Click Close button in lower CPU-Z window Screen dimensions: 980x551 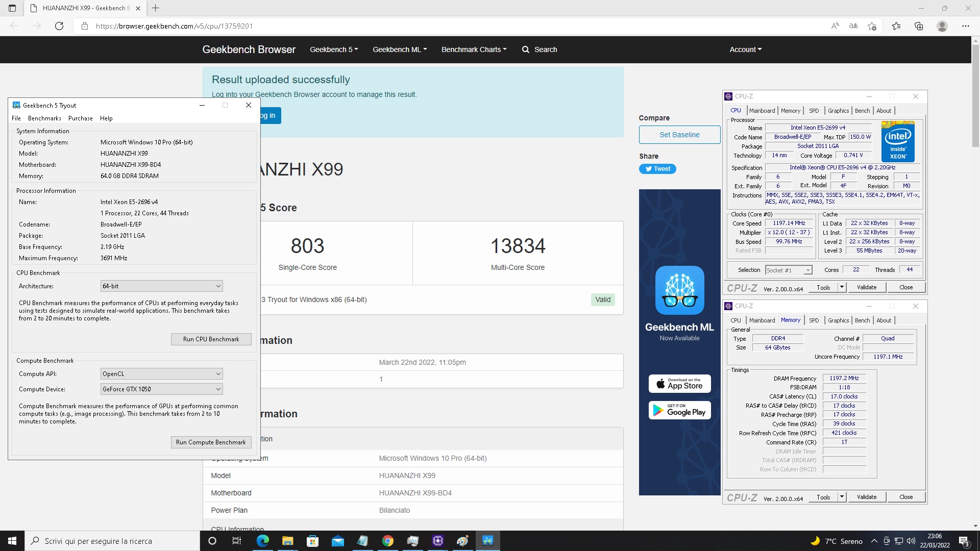(x=906, y=497)
